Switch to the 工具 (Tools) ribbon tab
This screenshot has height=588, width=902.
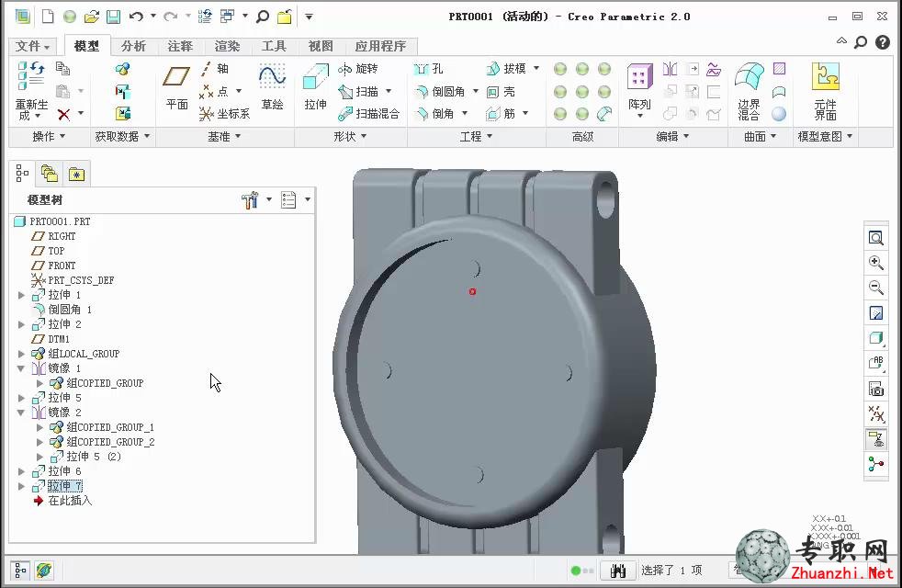click(x=274, y=46)
